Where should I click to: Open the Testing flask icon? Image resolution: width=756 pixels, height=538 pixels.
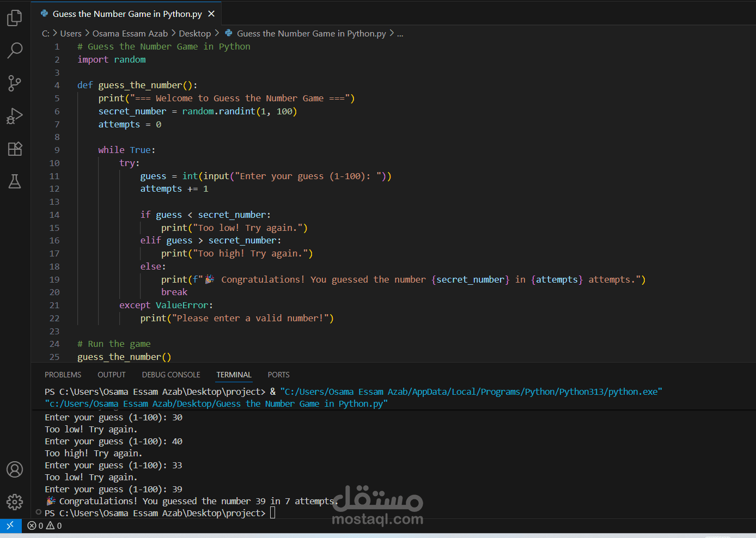[15, 181]
